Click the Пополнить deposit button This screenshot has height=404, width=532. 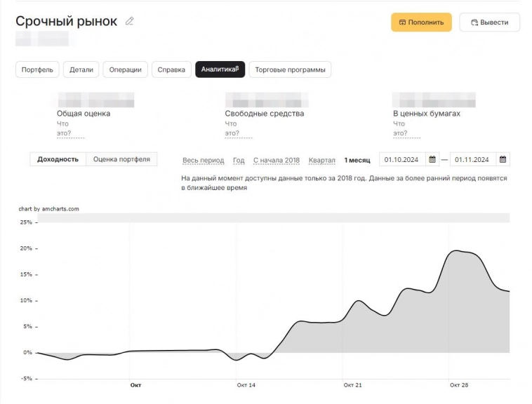click(x=421, y=22)
